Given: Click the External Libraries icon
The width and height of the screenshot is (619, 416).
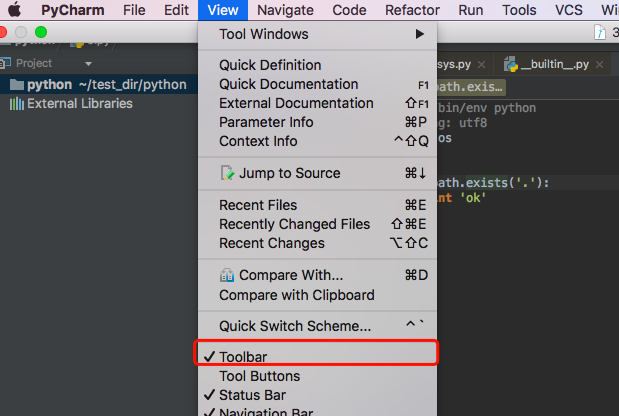Looking at the screenshot, I should click(x=16, y=104).
